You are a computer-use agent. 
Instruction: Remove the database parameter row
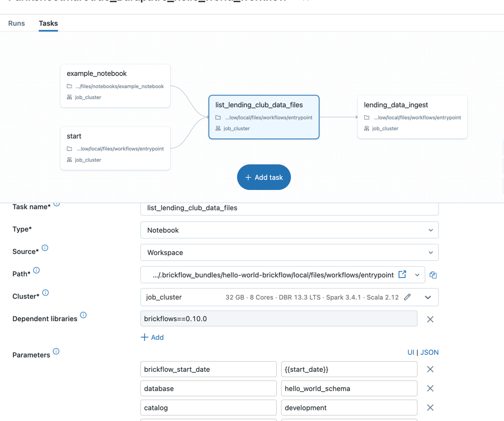(430, 388)
